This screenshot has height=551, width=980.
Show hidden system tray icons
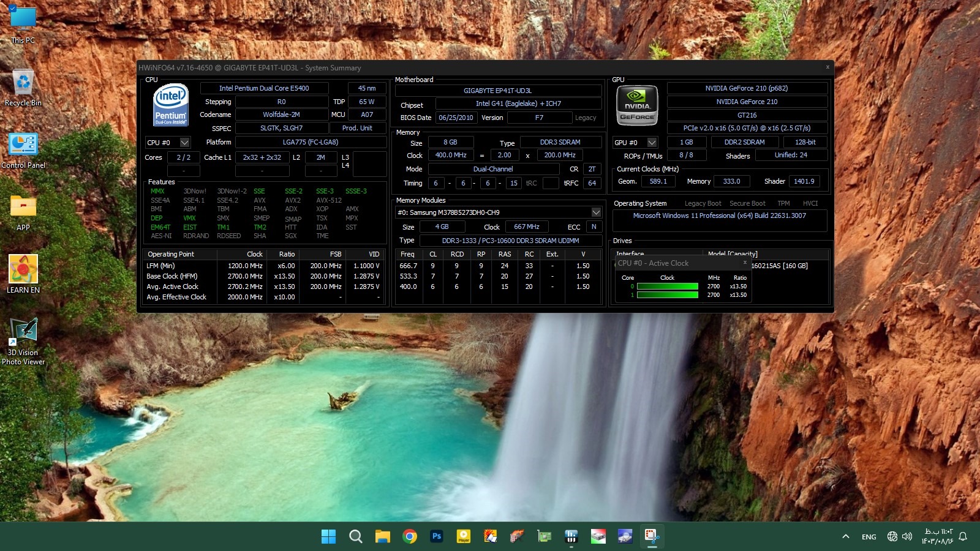[x=846, y=537]
